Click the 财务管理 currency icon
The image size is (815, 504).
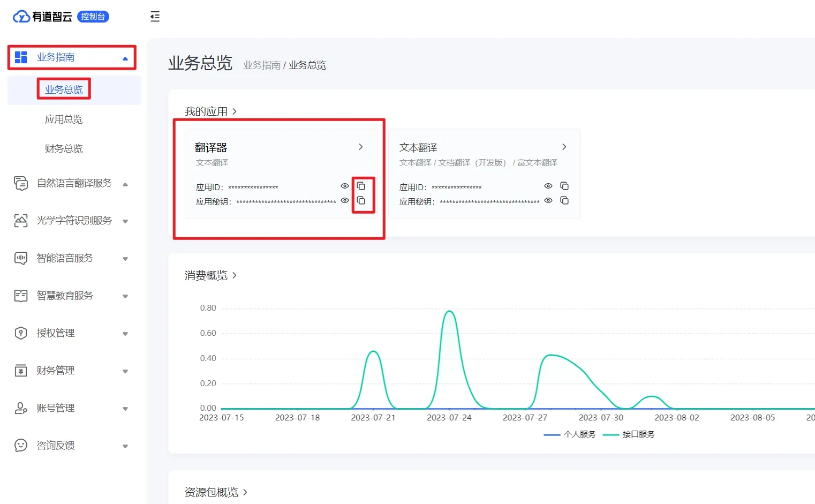point(20,370)
